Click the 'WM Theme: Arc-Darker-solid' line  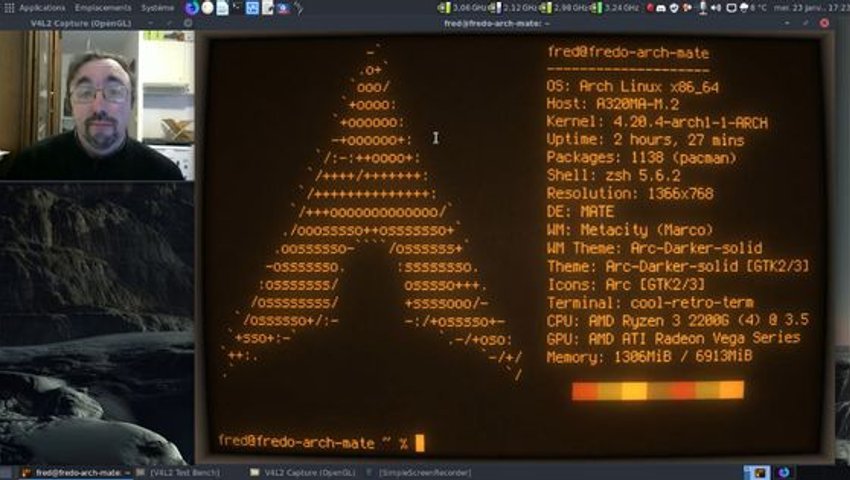pos(654,248)
